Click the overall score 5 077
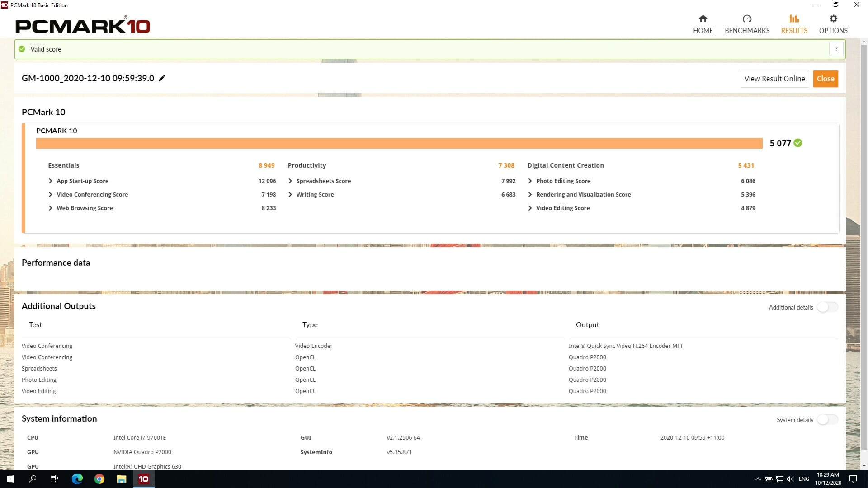This screenshot has width=868, height=488. [780, 143]
